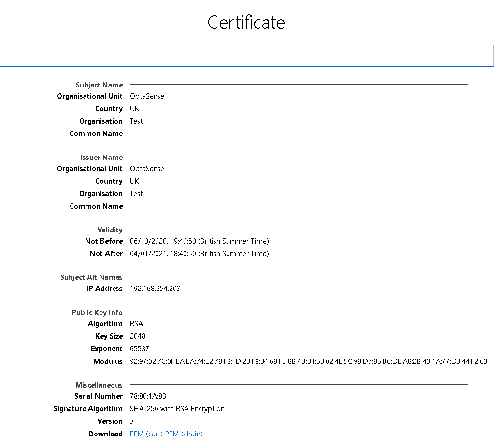Screen dimensions: 499x448
Task: Select OptaSense under Subject Name Organisational Unit
Action: (147, 96)
